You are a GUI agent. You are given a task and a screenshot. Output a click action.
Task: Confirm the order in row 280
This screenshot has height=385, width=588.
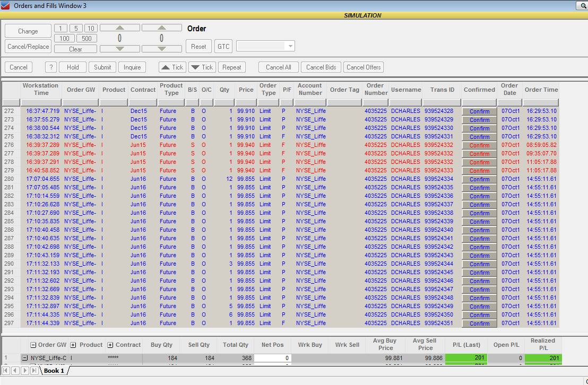(x=479, y=179)
